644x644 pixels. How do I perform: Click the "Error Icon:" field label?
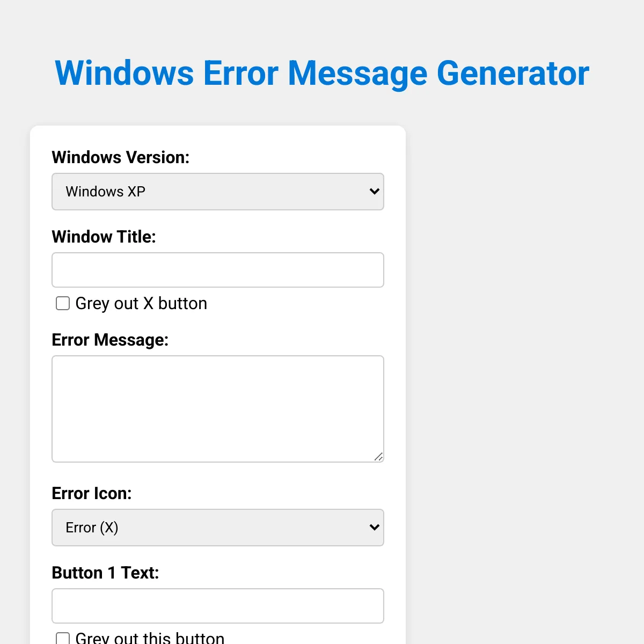coord(92,493)
